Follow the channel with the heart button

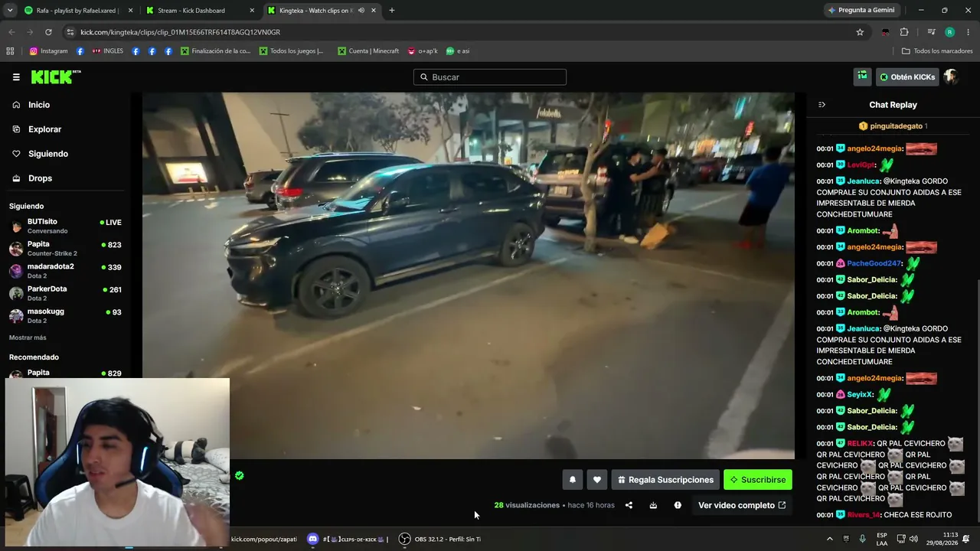(597, 480)
